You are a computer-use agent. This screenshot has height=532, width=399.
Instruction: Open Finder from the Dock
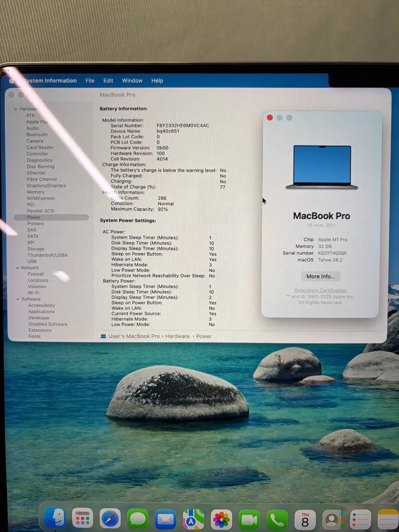point(55,518)
